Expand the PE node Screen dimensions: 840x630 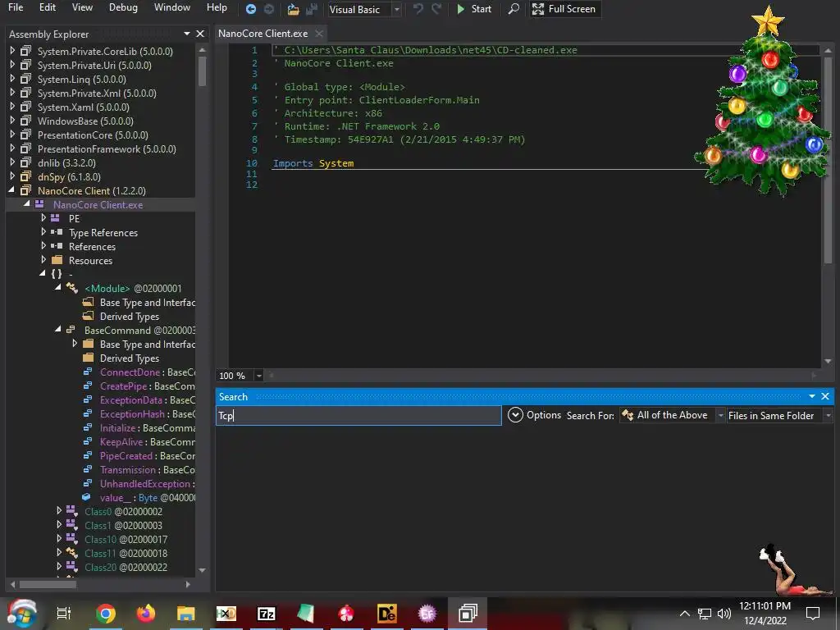click(43, 218)
